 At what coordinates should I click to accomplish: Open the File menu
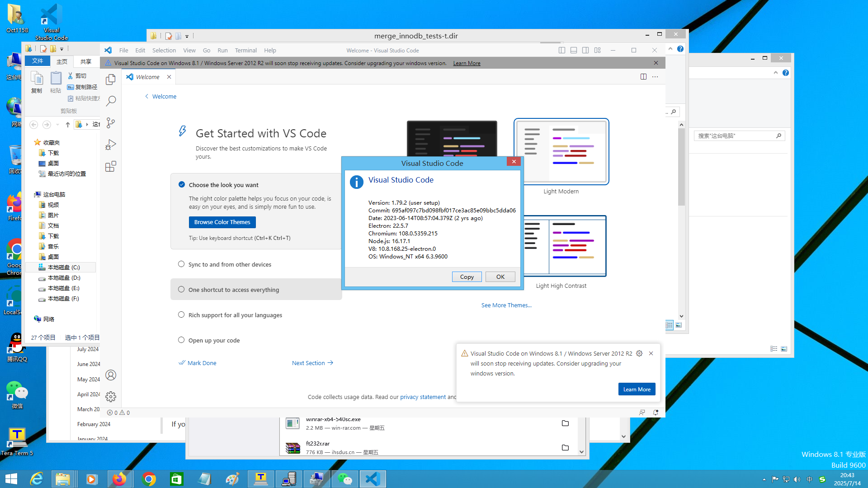[123, 50]
